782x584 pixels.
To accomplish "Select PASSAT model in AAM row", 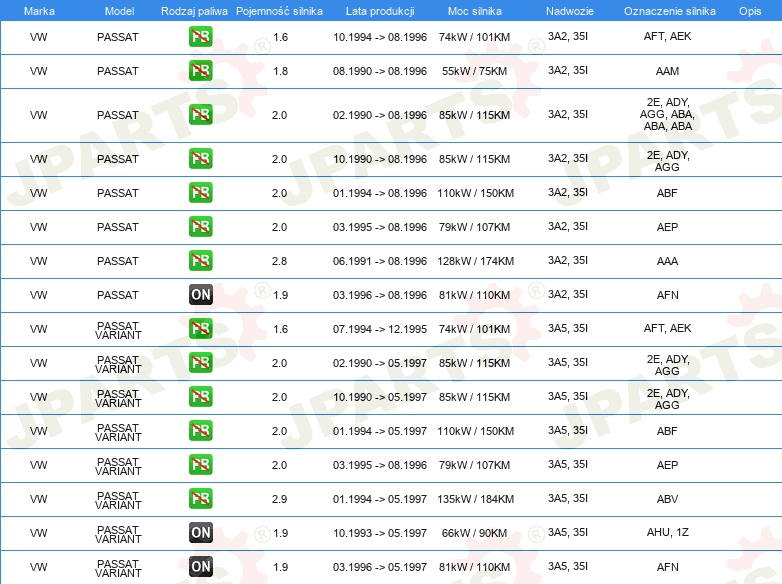I will point(118,71).
